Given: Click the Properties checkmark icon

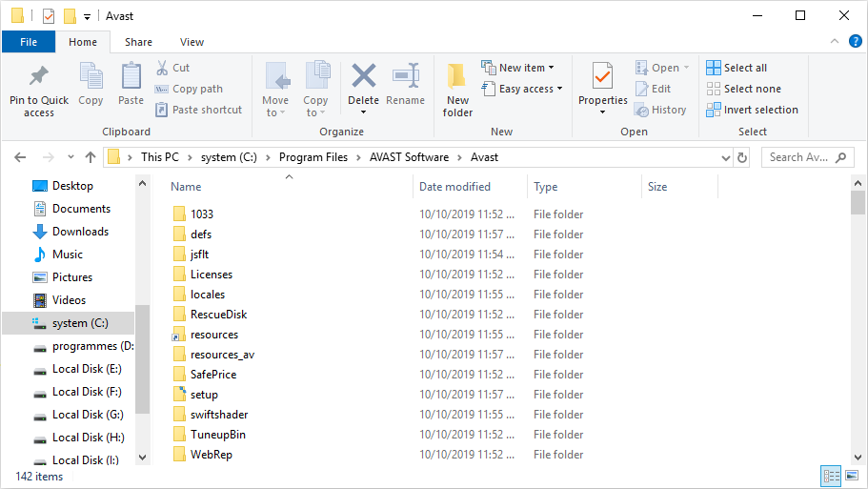Looking at the screenshot, I should (602, 76).
